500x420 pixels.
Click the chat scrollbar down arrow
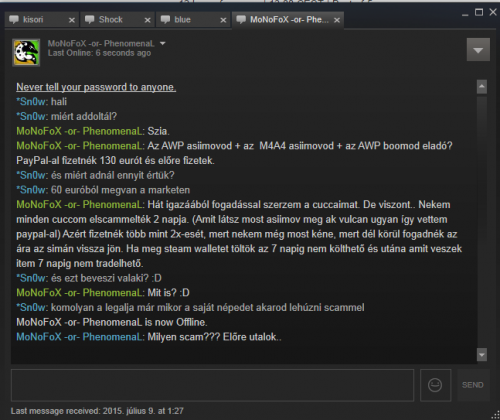(x=482, y=355)
